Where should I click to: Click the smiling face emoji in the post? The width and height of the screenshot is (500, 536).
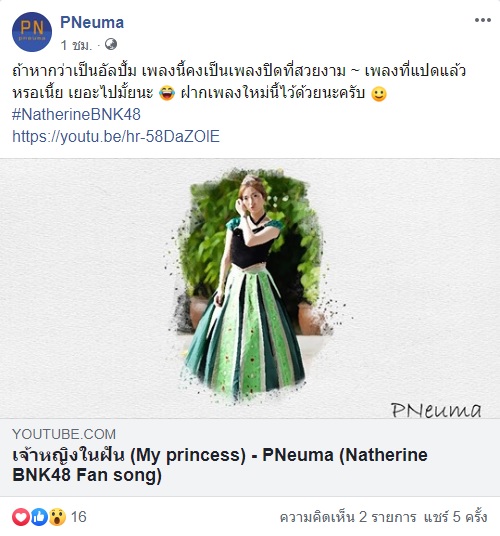379,93
